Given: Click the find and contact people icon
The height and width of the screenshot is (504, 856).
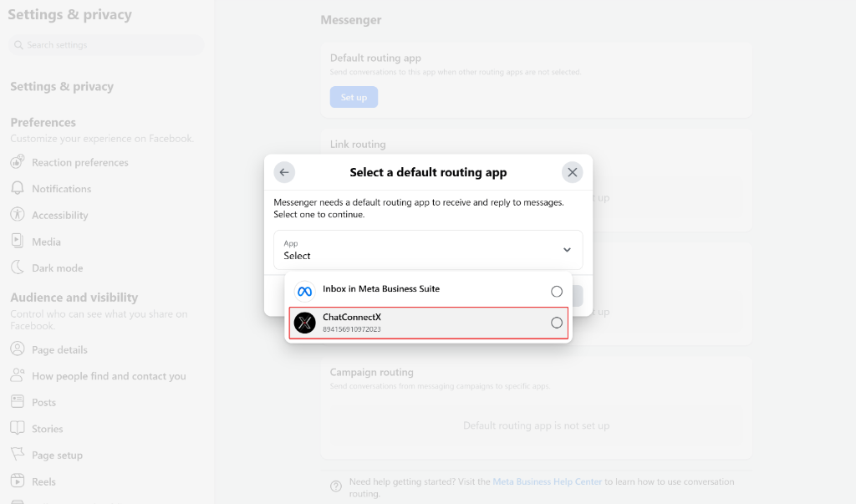Looking at the screenshot, I should pos(18,375).
